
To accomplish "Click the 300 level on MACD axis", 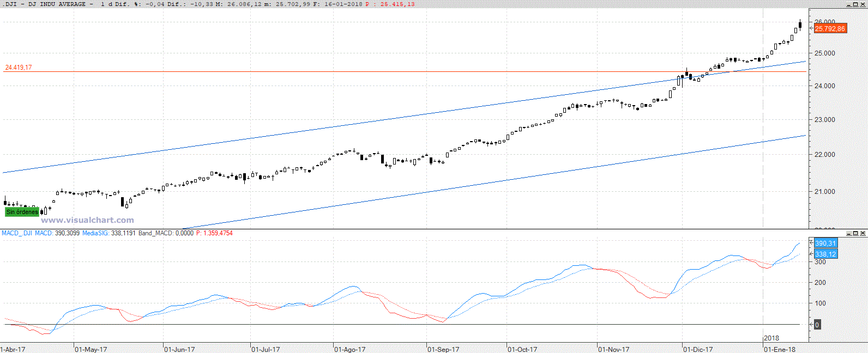I will (x=820, y=262).
